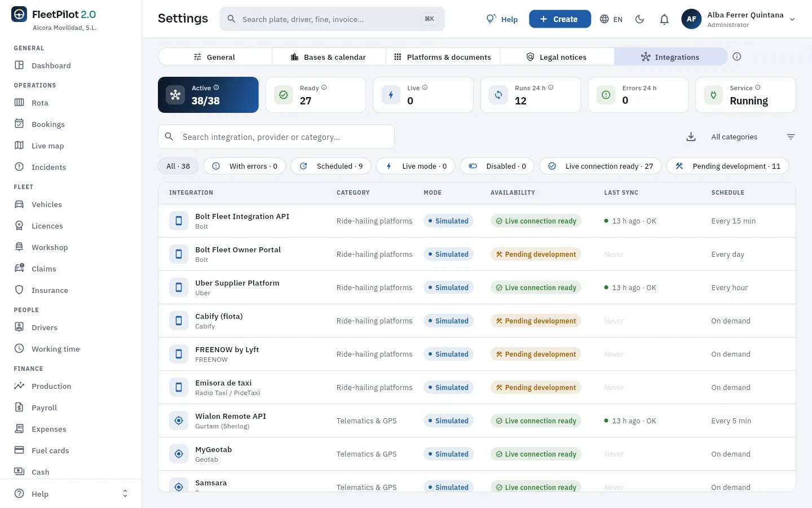Click the Create button

[x=560, y=19]
